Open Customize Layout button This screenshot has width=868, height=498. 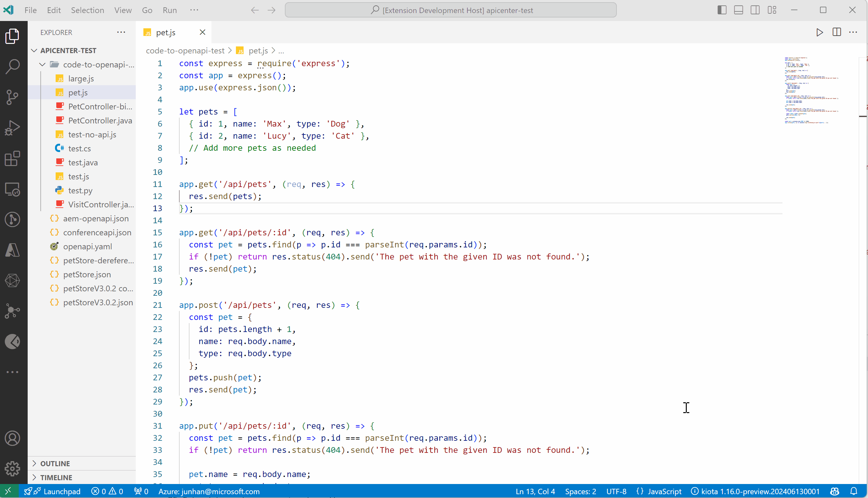pos(772,10)
